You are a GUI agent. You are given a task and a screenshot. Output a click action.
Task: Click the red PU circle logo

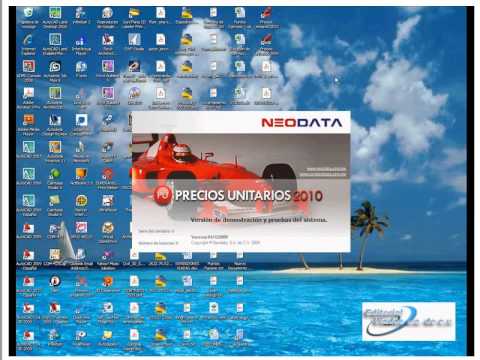coord(163,196)
